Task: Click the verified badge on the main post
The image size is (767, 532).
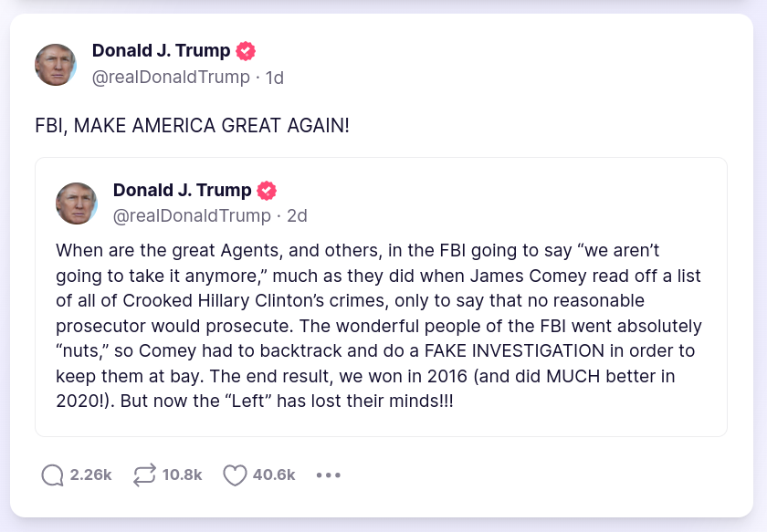Action: point(246,51)
